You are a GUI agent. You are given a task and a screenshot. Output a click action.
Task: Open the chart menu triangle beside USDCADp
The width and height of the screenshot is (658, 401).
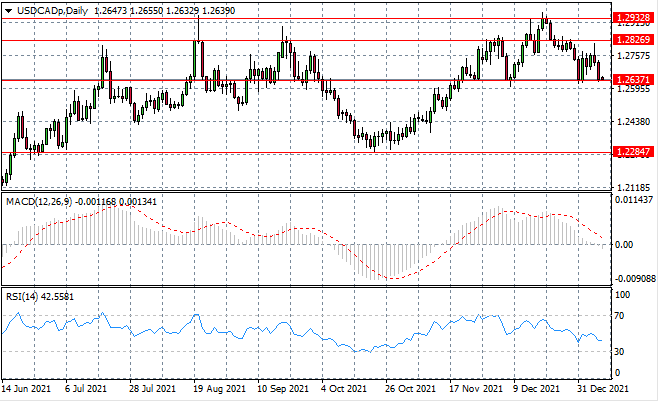[x=8, y=11]
